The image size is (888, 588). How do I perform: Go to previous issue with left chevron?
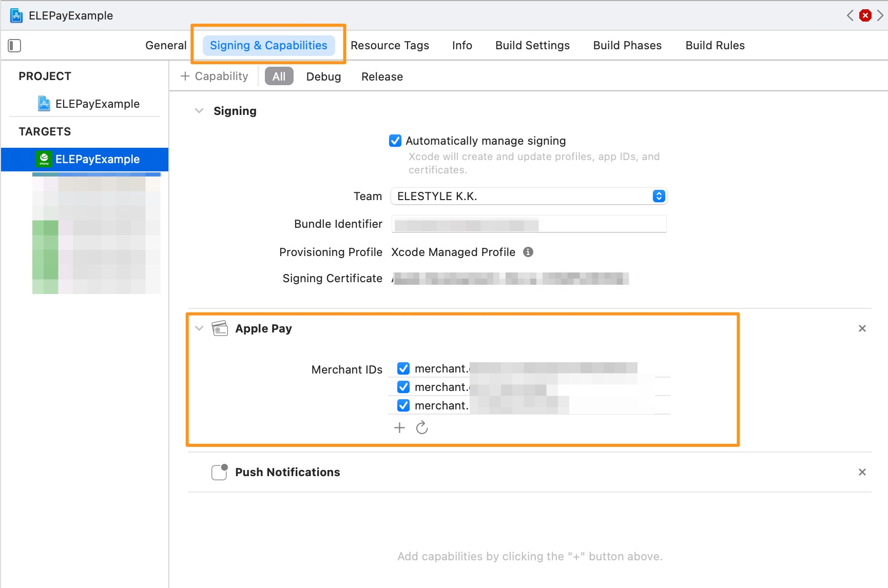pos(850,15)
